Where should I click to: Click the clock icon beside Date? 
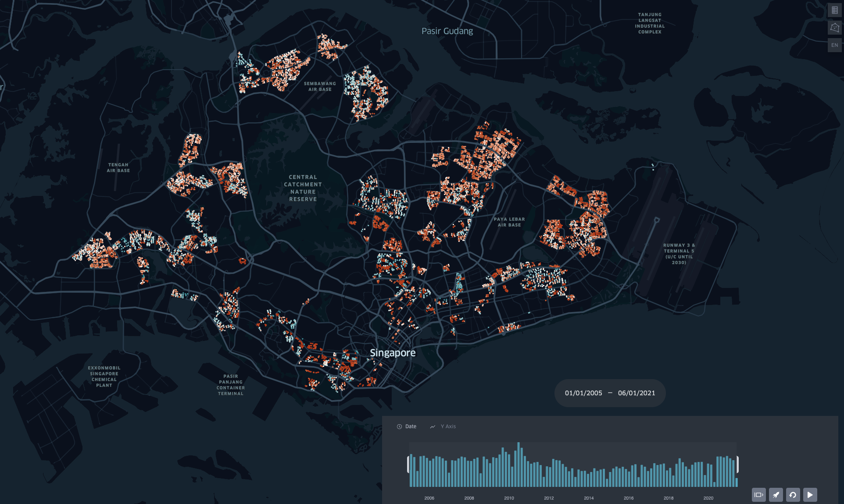(399, 426)
